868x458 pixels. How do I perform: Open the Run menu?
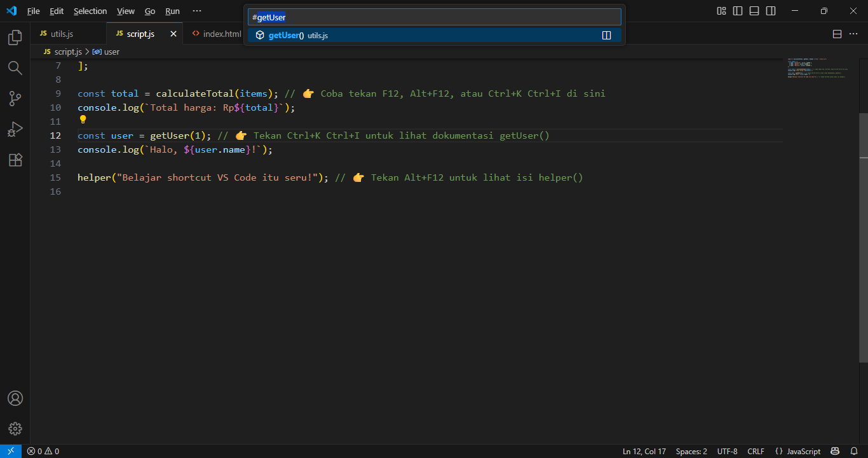172,11
